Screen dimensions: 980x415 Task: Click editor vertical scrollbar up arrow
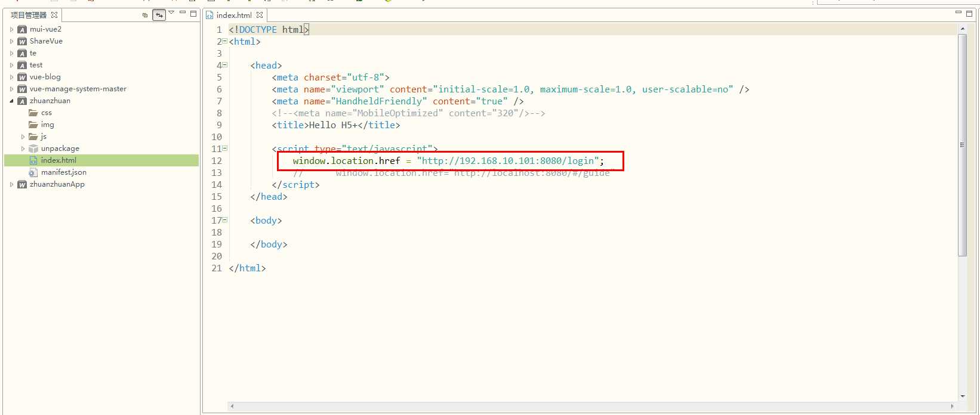pos(962,29)
